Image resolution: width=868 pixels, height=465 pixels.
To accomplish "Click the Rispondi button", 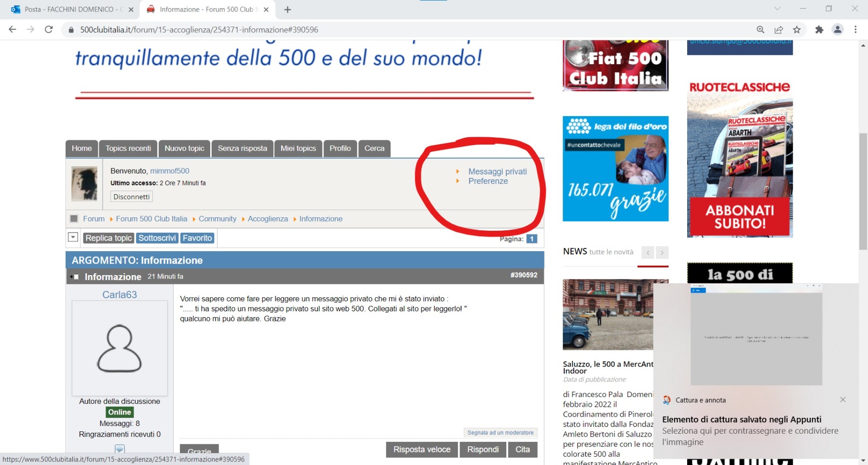I will 483,450.
